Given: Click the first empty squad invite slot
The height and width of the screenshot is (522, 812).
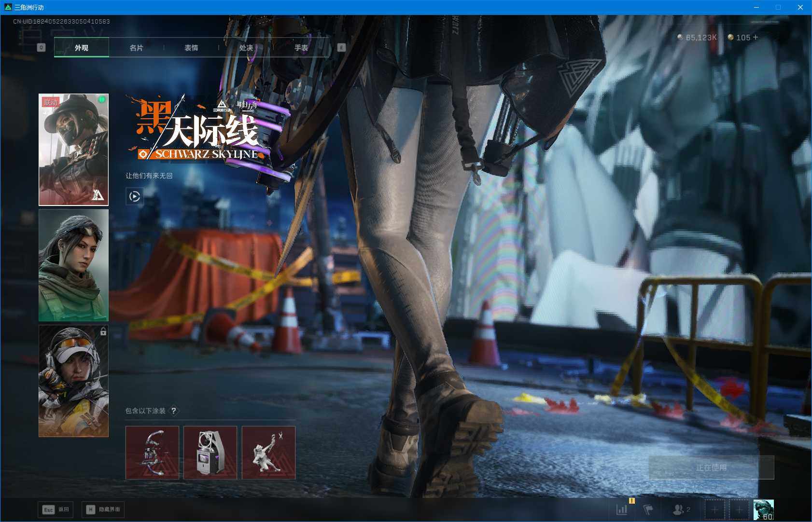Looking at the screenshot, I should pos(714,509).
